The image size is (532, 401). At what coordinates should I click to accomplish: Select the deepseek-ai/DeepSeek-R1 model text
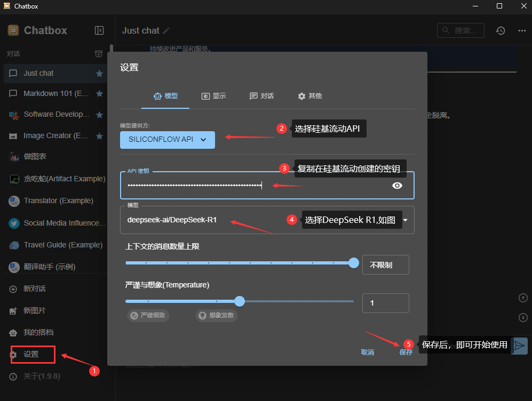tap(172, 220)
